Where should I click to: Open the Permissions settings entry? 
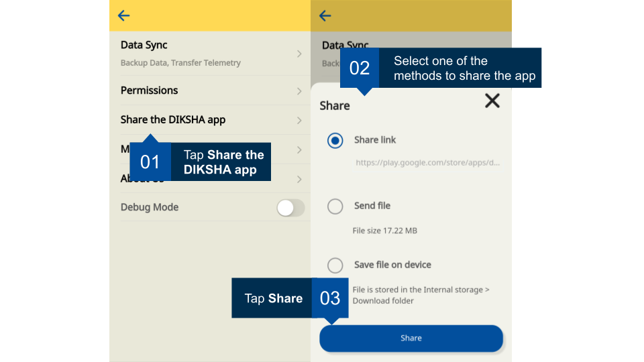pyautogui.click(x=149, y=90)
